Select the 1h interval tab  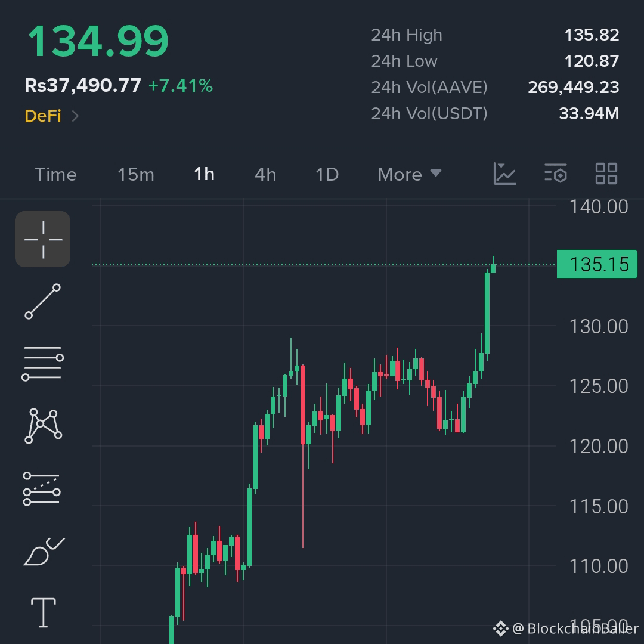204,174
